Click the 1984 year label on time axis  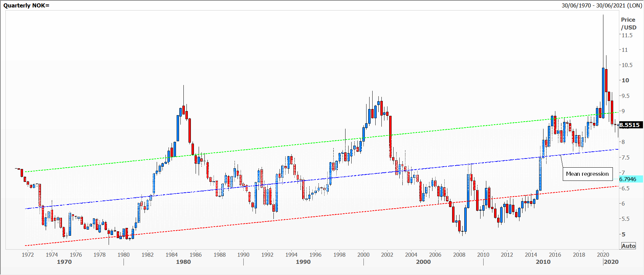coord(172,255)
